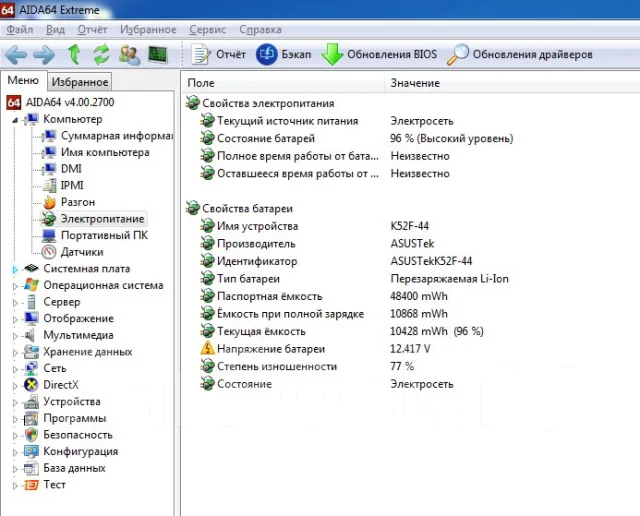The height and width of the screenshot is (516, 640).
Task: Open the user management people icon
Action: pyautogui.click(x=129, y=55)
